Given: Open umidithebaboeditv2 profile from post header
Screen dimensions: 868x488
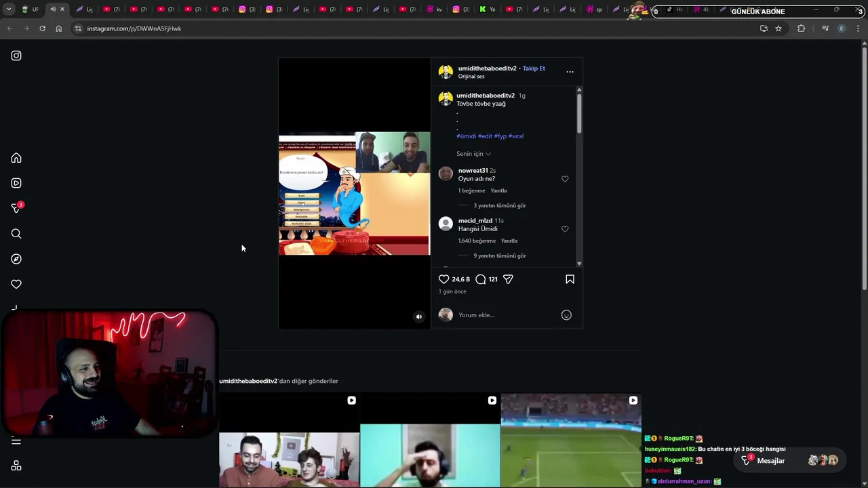Looking at the screenshot, I should pyautogui.click(x=487, y=68).
